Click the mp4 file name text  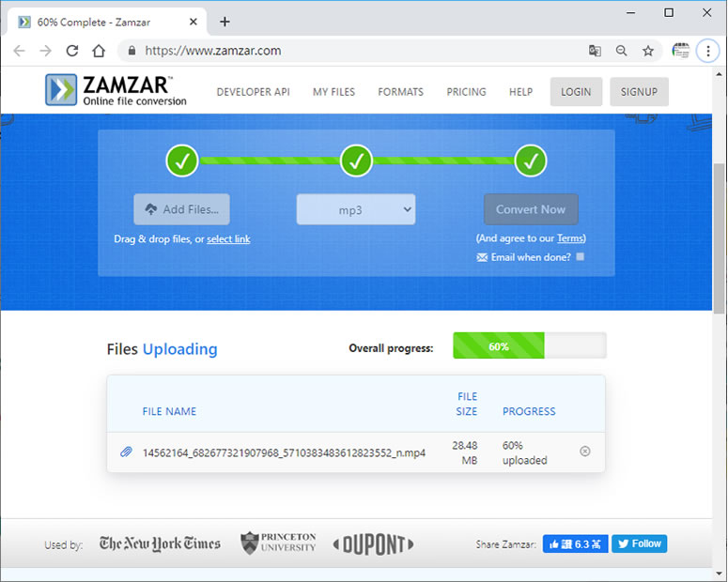[284, 452]
